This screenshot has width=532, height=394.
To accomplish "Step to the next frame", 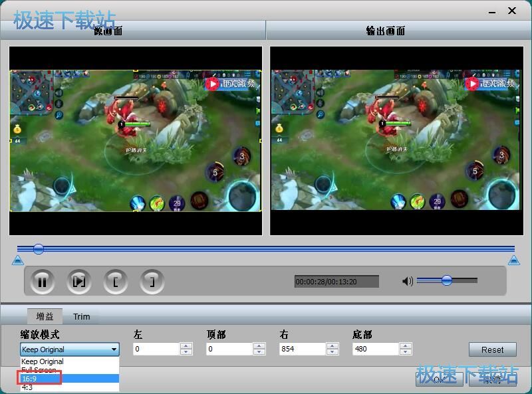I will (x=79, y=282).
